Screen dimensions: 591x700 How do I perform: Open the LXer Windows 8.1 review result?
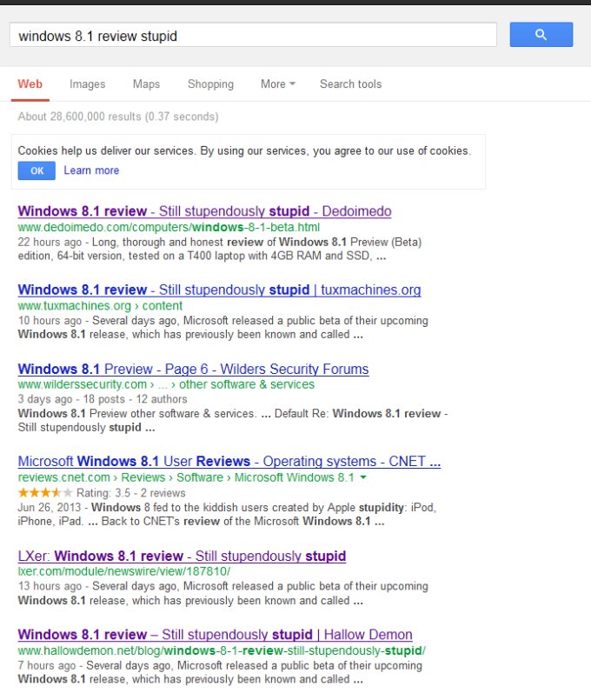(x=182, y=556)
